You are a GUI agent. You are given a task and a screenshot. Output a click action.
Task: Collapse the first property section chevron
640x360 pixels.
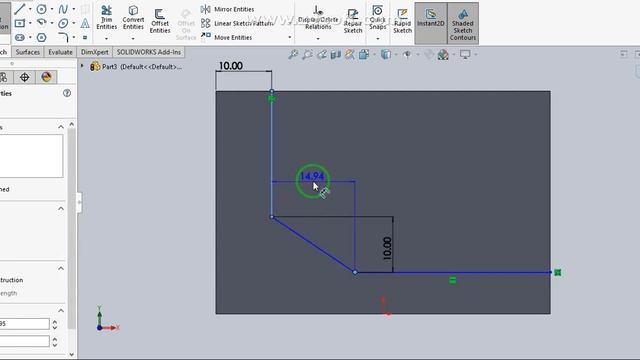point(61,127)
